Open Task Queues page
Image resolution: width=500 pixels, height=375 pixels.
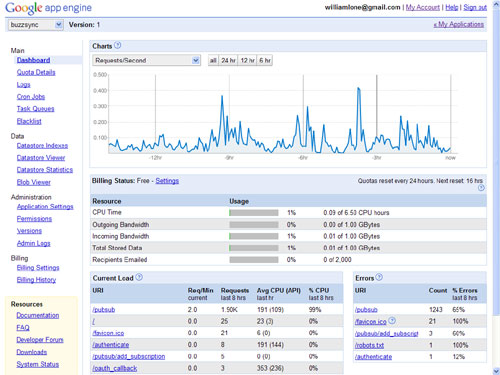35,109
